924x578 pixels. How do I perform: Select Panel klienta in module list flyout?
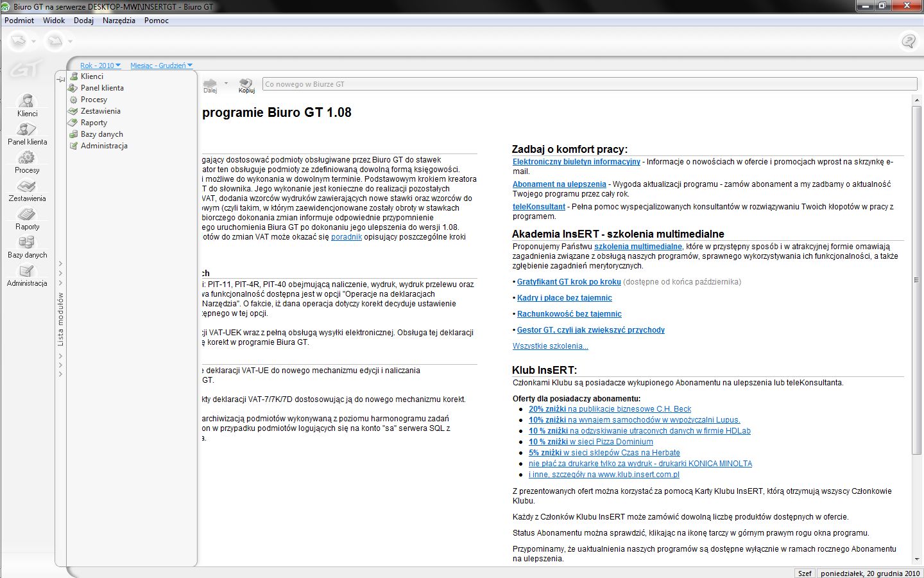tap(102, 88)
